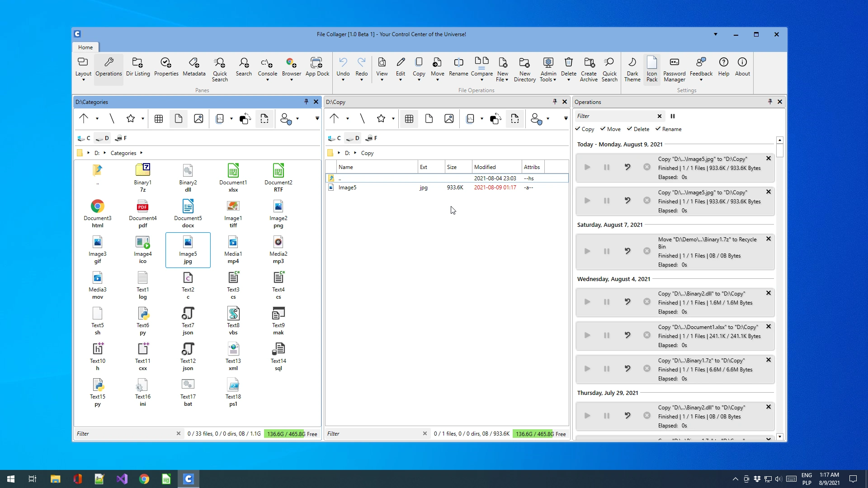This screenshot has width=868, height=488.
Task: Open the Dir Listing pane
Action: point(138,67)
